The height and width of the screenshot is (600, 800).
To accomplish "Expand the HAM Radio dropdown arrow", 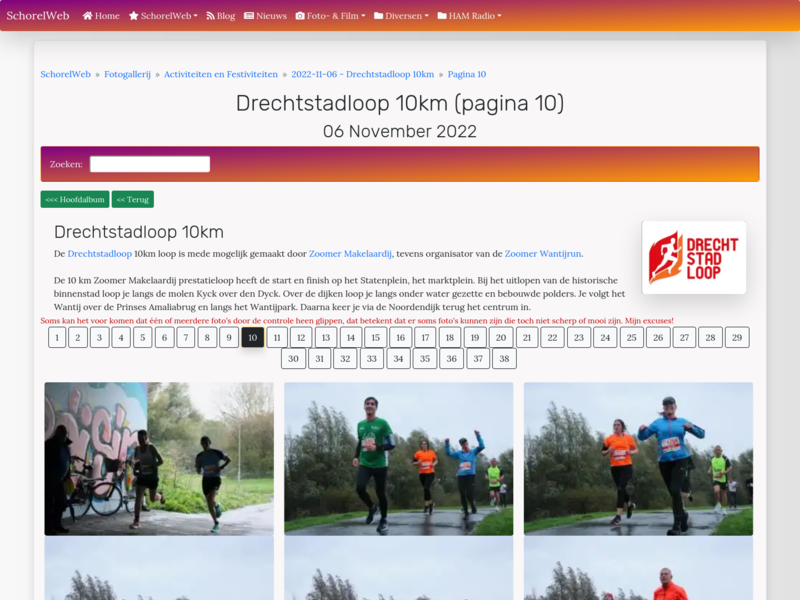I will click(x=499, y=16).
